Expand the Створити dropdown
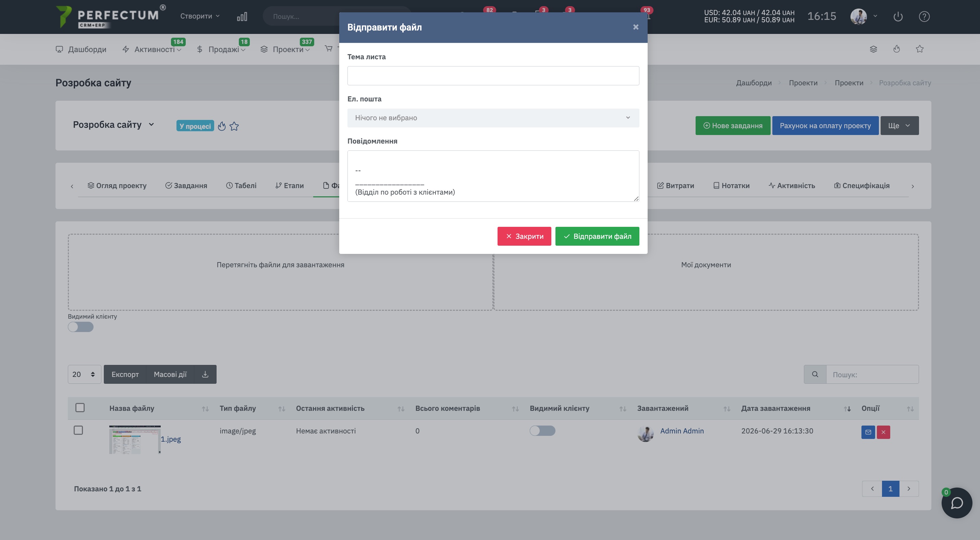Viewport: 980px width, 540px height. point(200,16)
